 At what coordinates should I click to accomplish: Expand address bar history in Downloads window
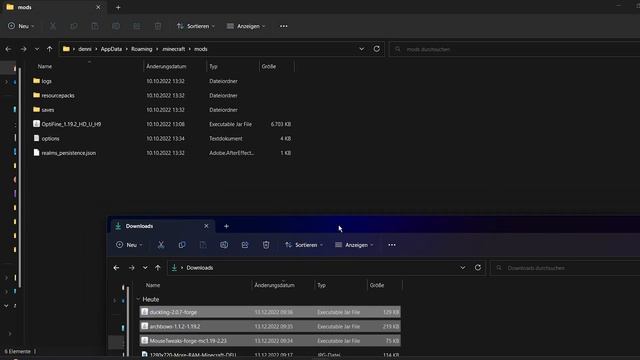click(x=462, y=268)
